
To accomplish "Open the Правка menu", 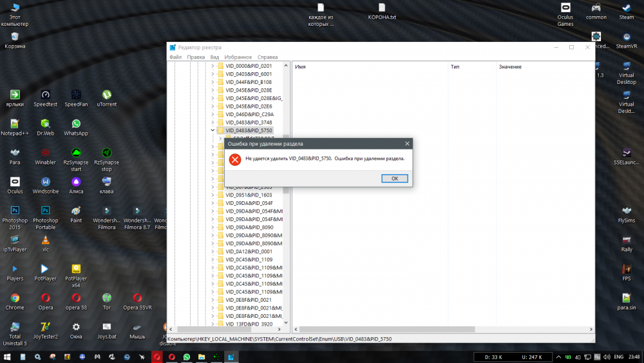I will [196, 57].
